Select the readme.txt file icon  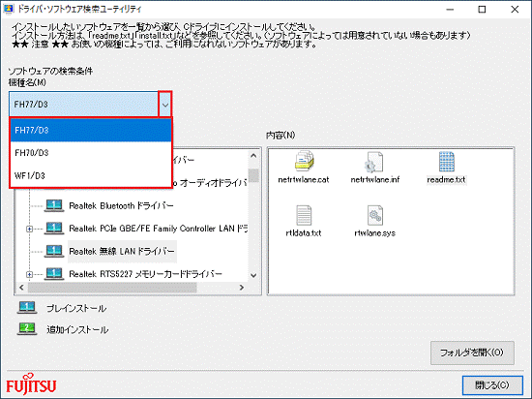pyautogui.click(x=446, y=162)
